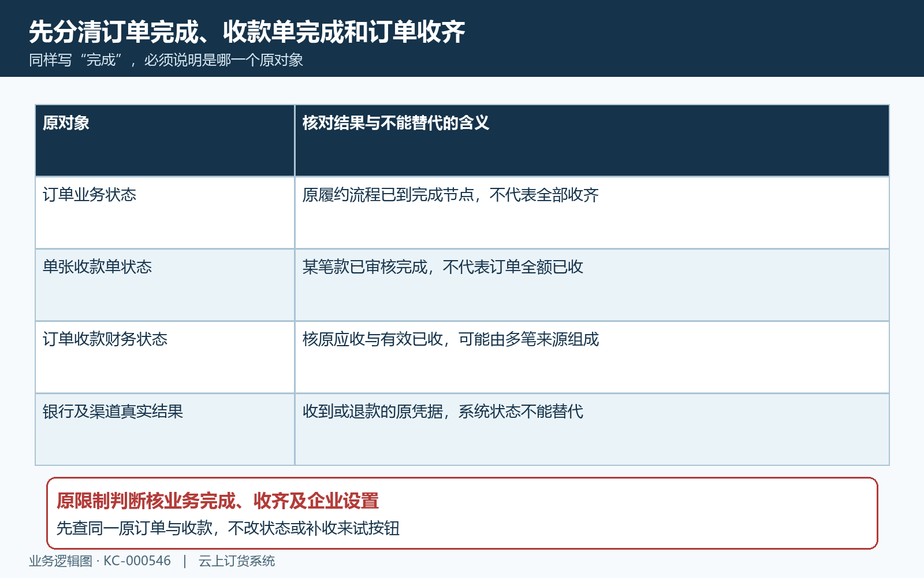Select the 银行及渠道真实结果 cell
924x578 pixels.
tap(165, 429)
